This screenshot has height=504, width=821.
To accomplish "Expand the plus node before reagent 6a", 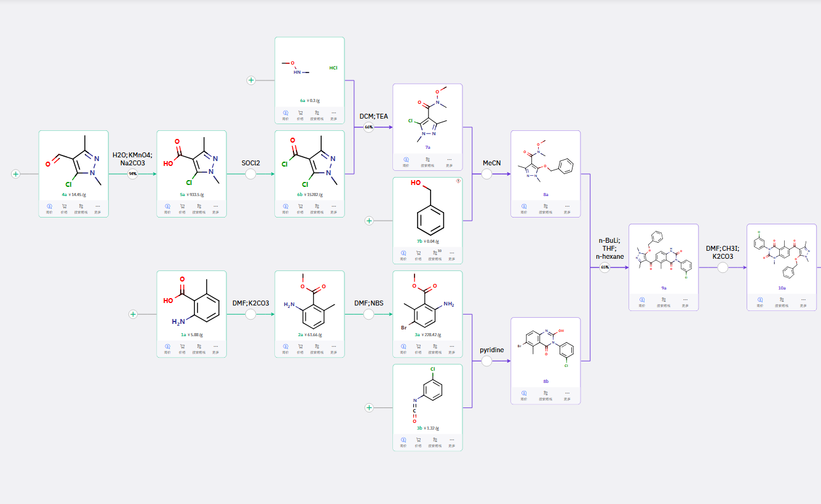I will [251, 81].
